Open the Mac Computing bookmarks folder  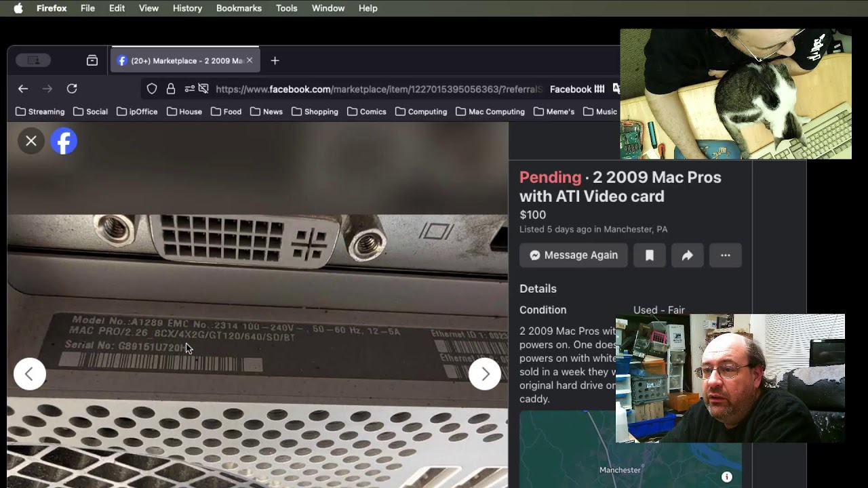490,111
